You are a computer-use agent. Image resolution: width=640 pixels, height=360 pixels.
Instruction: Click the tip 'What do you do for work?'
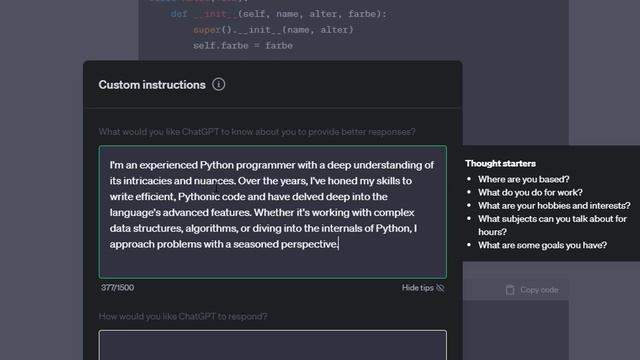tap(530, 192)
